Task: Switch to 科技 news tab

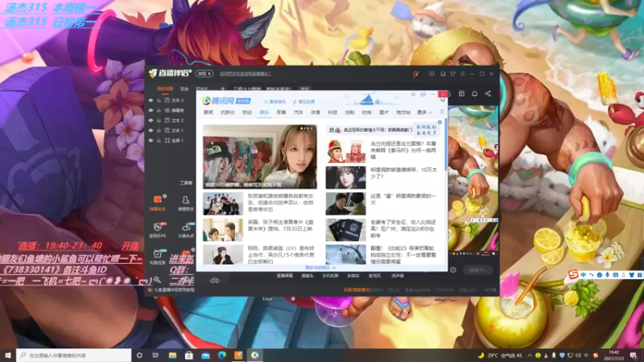Action: click(332, 112)
